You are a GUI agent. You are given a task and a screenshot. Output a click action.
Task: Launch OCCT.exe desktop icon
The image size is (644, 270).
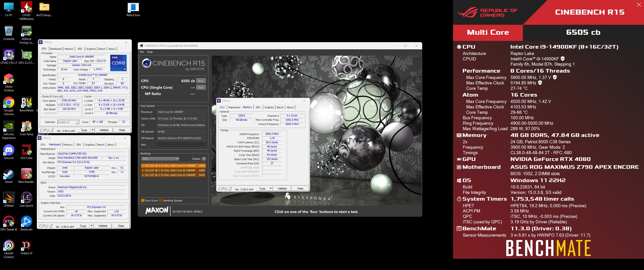tap(27, 152)
